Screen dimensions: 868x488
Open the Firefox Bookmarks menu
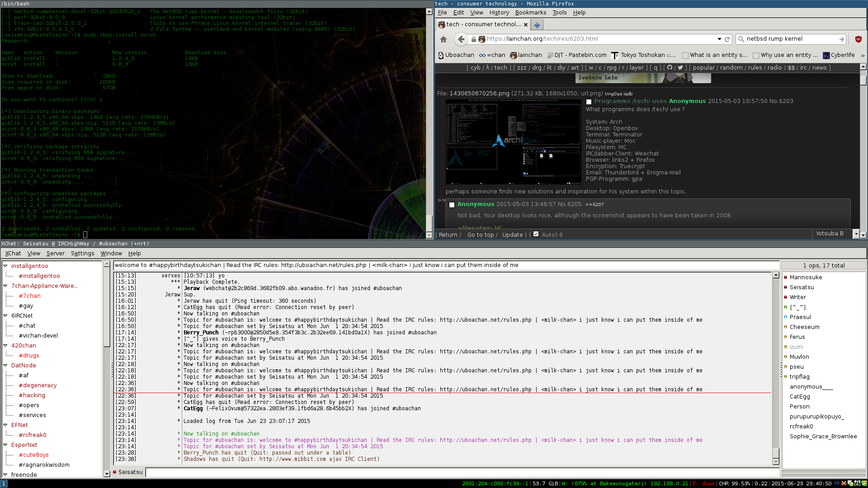pos(531,13)
